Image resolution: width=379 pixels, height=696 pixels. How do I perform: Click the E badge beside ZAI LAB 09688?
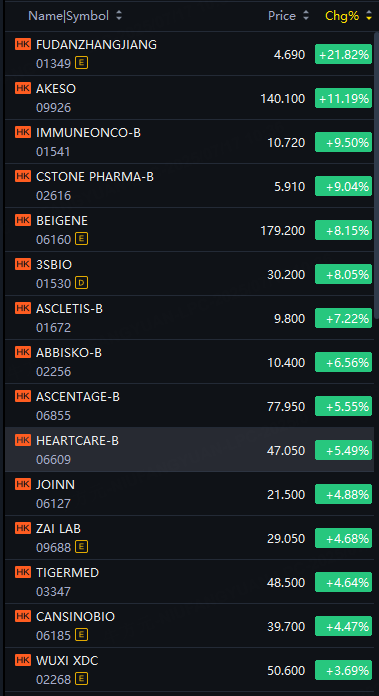point(81,547)
